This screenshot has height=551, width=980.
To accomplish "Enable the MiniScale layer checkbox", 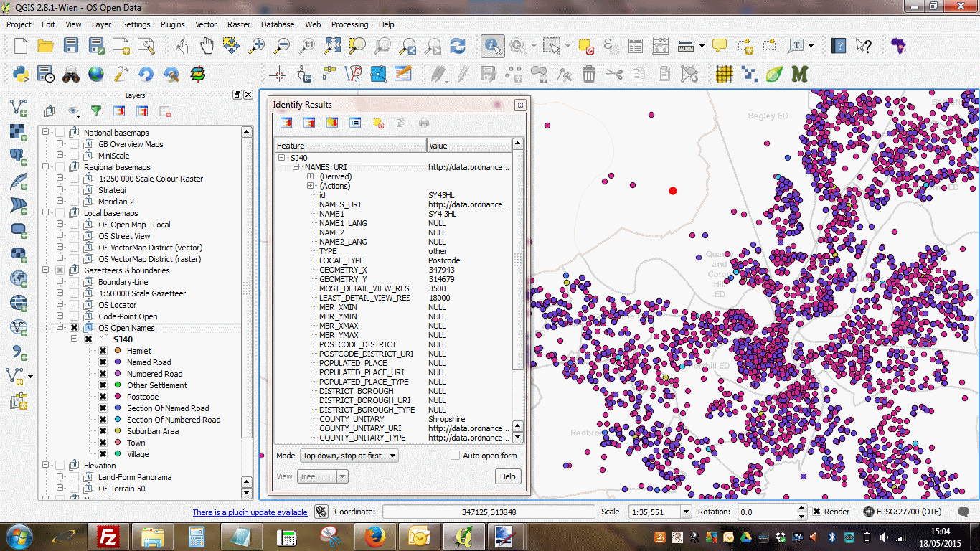I will tap(74, 156).
